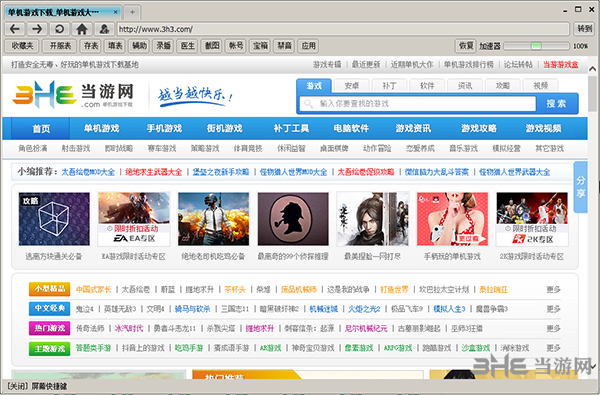Click the blue 中文经典 category label

tap(49, 308)
